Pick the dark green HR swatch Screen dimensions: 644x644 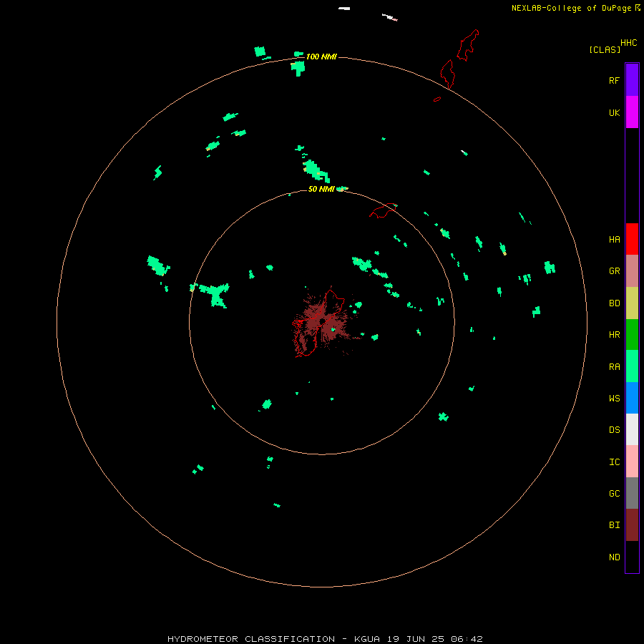point(632,335)
